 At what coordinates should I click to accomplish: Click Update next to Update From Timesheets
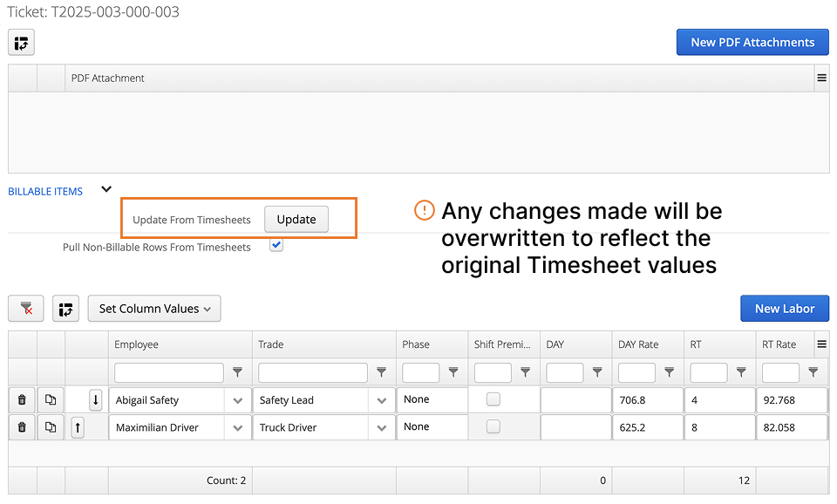tap(296, 220)
